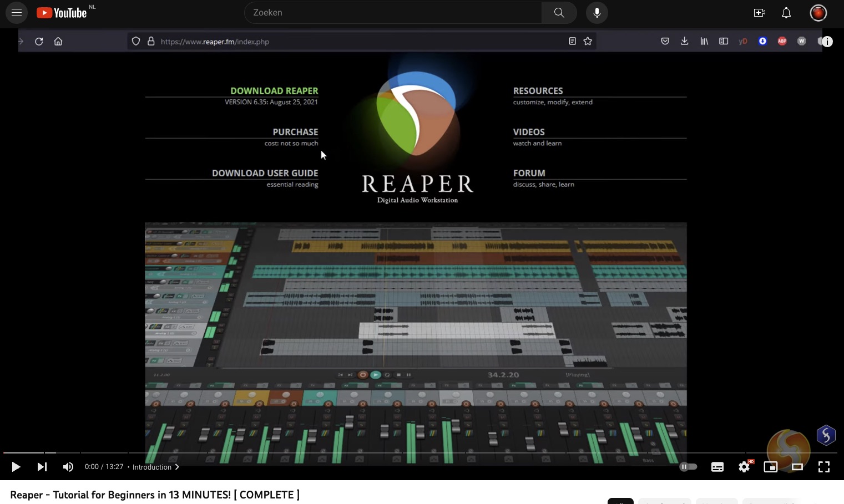Toggle reader view in address bar
This screenshot has height=504, width=844.
(x=573, y=41)
